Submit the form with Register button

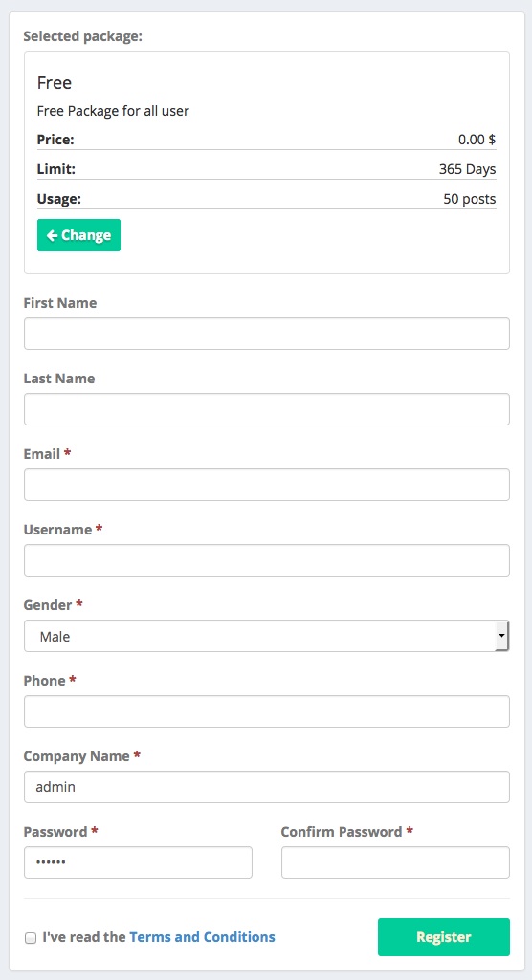point(444,937)
